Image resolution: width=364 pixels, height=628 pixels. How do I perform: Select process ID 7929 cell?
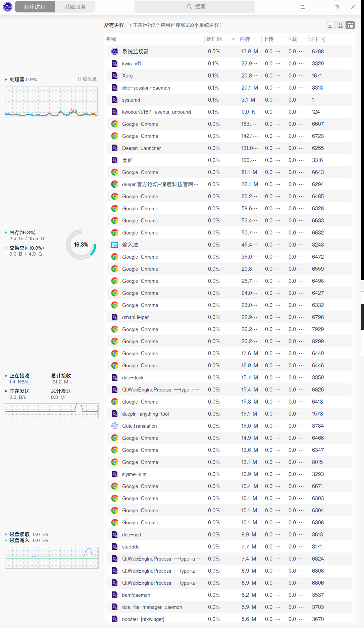click(x=318, y=329)
